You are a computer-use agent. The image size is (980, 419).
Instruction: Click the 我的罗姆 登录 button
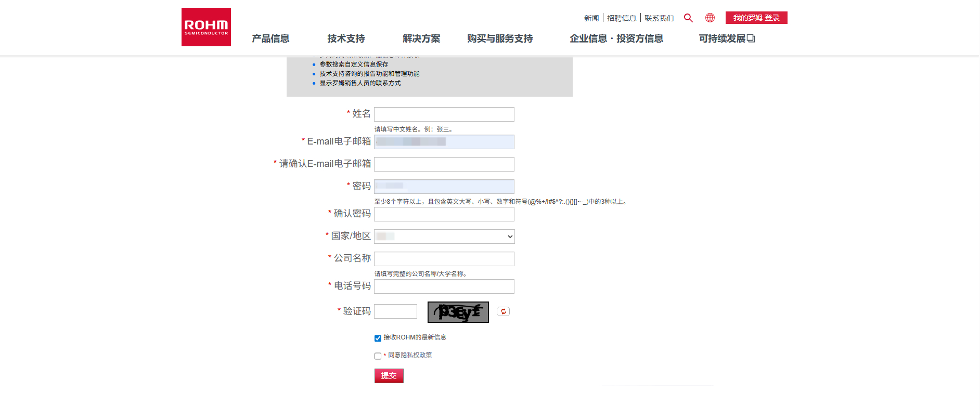(756, 18)
